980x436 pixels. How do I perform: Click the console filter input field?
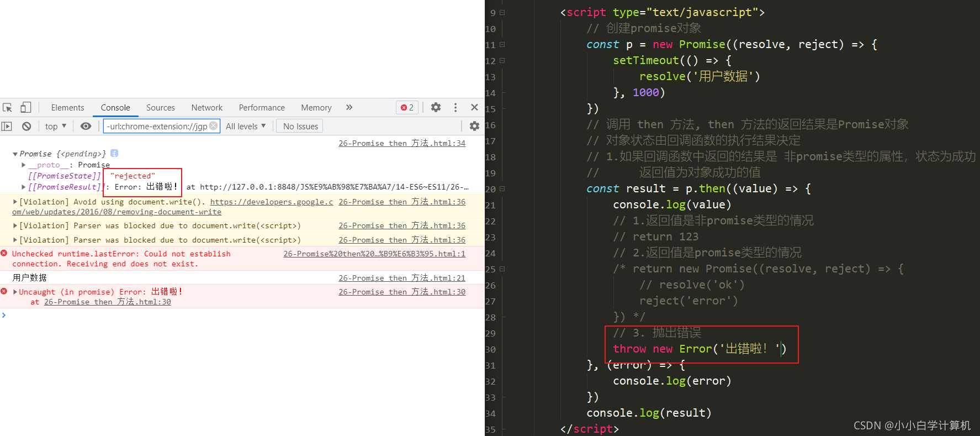click(162, 126)
